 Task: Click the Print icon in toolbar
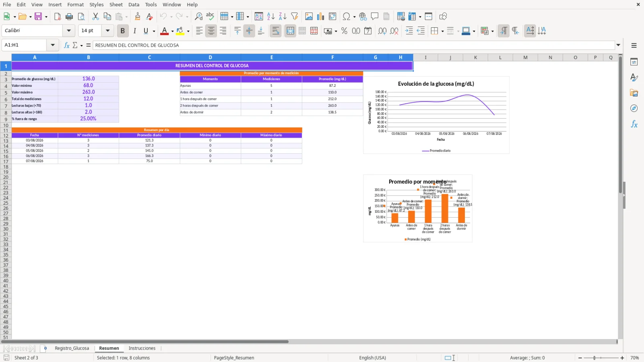(69, 16)
